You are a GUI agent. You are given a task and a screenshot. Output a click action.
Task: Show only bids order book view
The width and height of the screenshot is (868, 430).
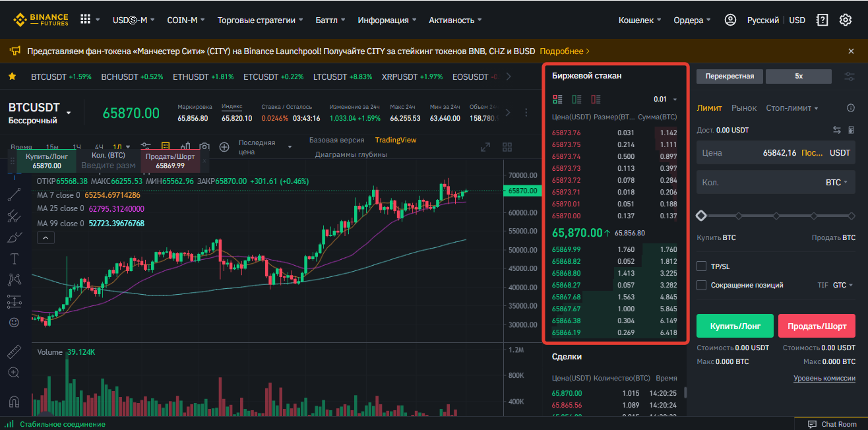[x=576, y=100]
